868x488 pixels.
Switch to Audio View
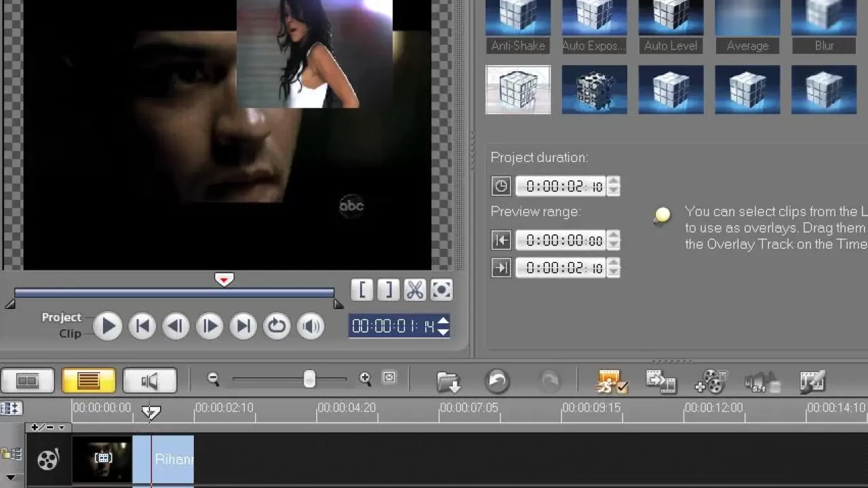tap(149, 381)
